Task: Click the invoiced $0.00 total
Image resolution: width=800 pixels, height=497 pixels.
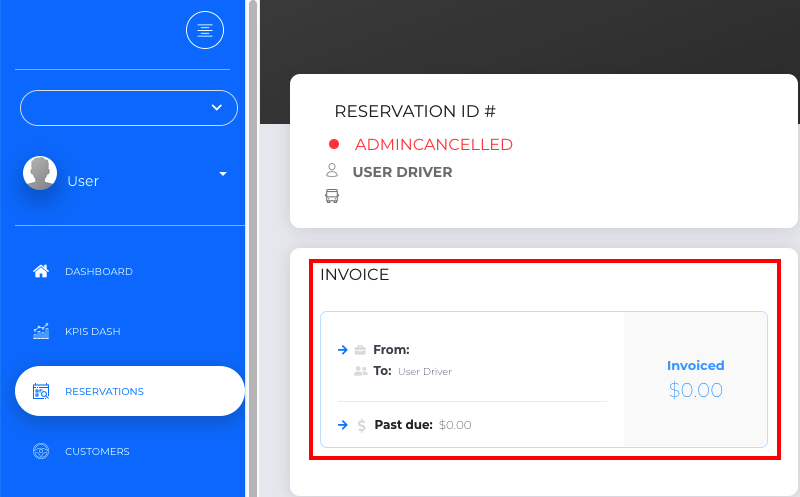Action: (695, 390)
